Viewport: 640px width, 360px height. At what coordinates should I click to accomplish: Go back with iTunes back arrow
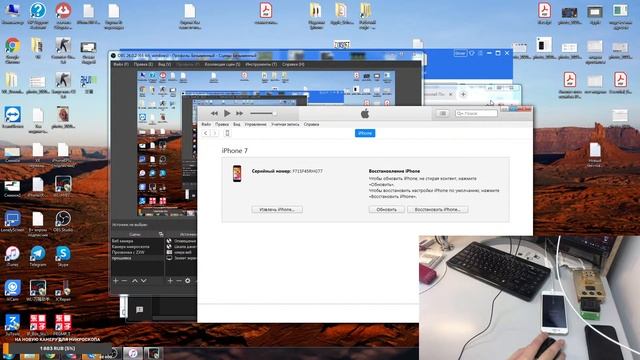tap(206, 133)
